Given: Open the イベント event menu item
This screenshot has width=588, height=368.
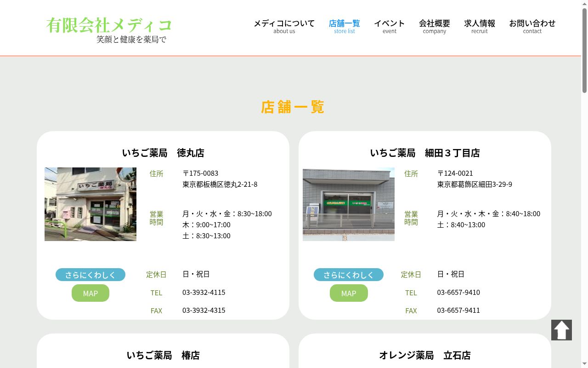Looking at the screenshot, I should click(389, 26).
